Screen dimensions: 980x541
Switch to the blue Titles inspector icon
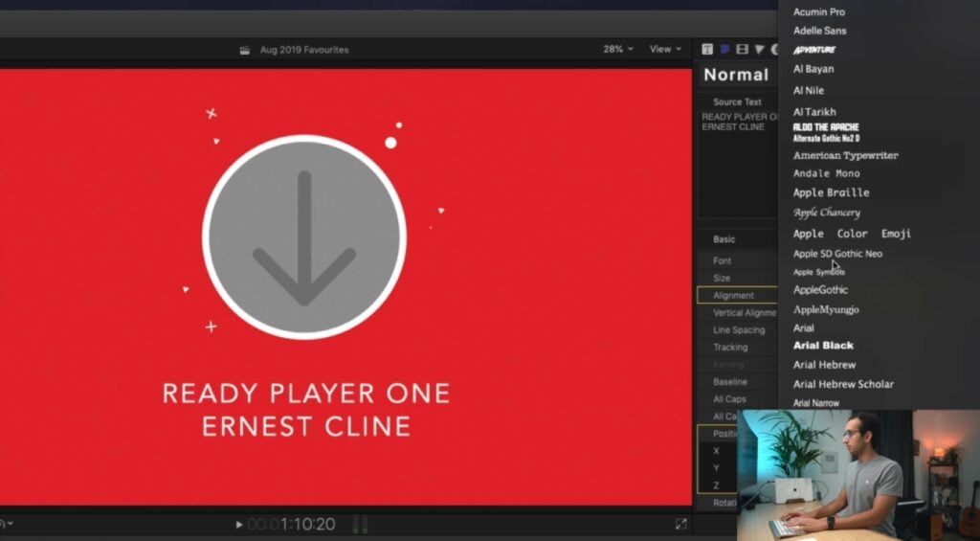(724, 49)
